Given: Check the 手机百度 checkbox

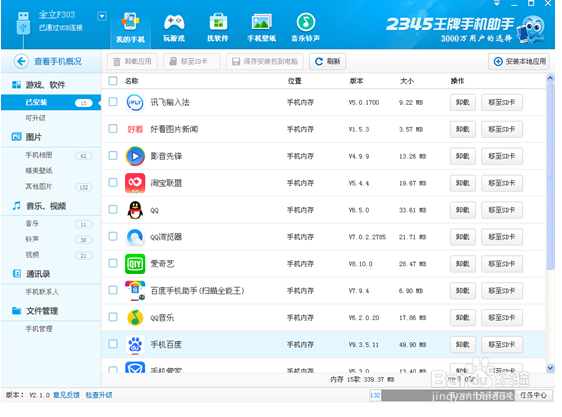Looking at the screenshot, I should coord(113,344).
